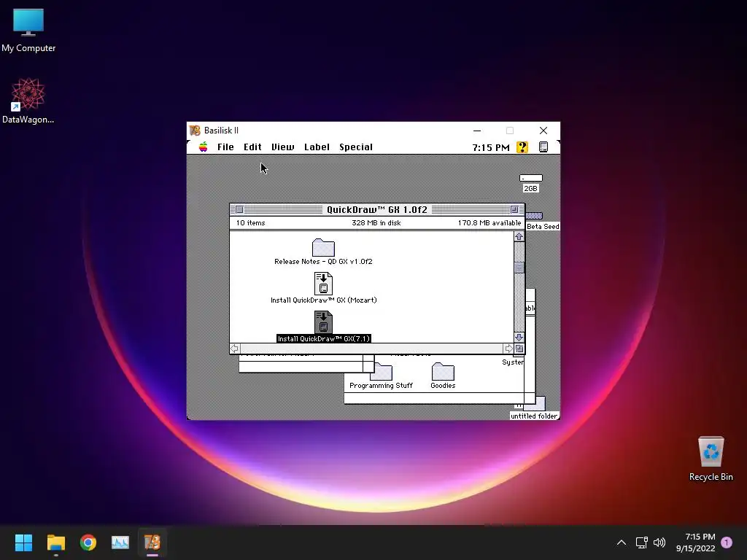This screenshot has height=560, width=747.
Task: Click the QuickDraw GX 1.0f2 title bar
Action: click(x=377, y=209)
